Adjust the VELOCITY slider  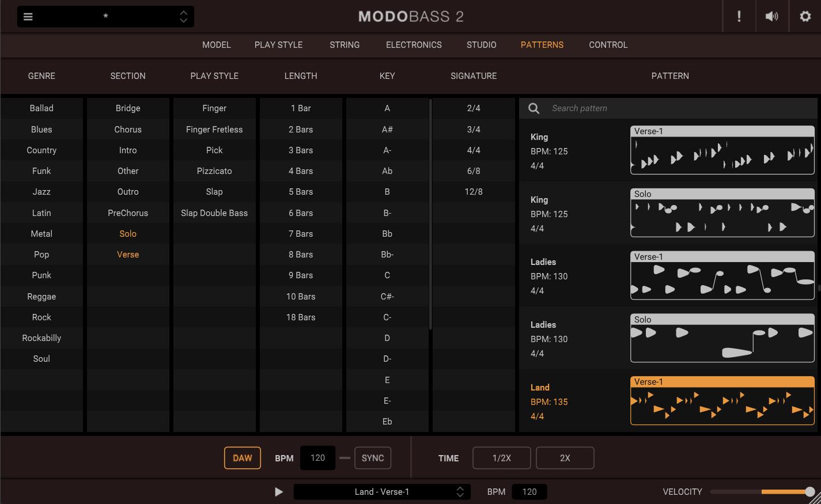click(x=762, y=492)
